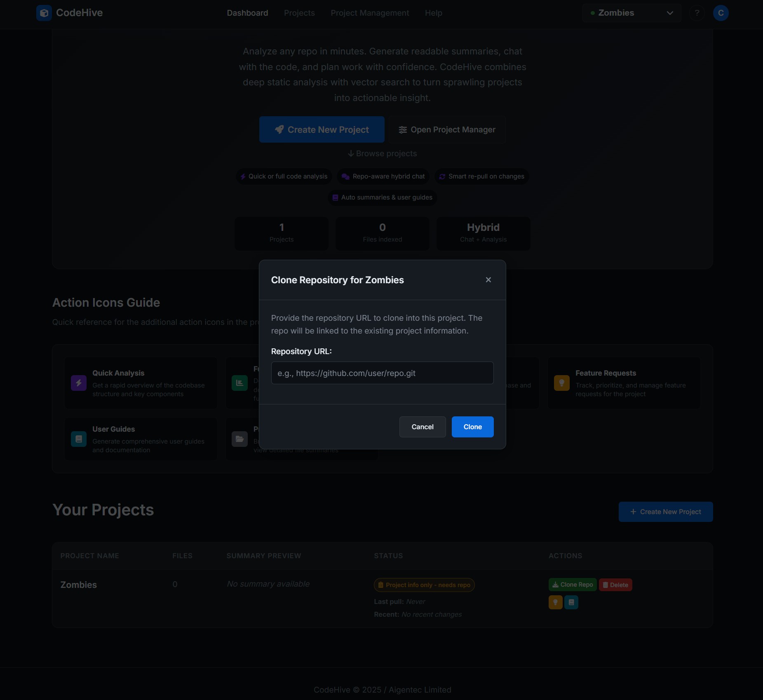Click the chart icon for full analysis

(x=239, y=383)
